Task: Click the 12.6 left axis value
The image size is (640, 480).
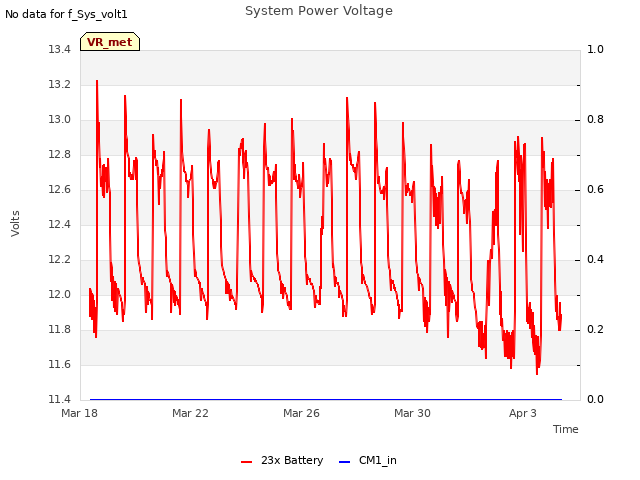Action: pyautogui.click(x=60, y=190)
